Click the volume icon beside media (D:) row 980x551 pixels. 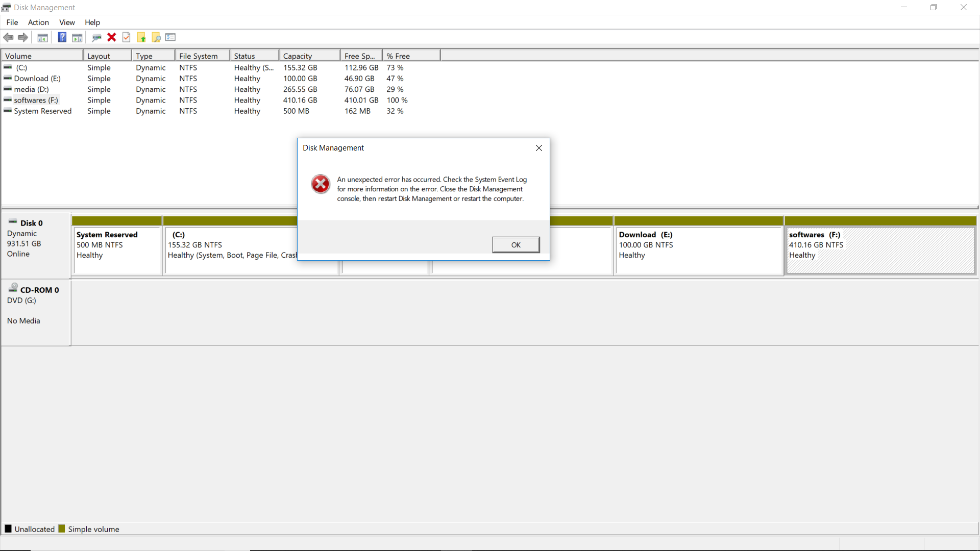(x=8, y=89)
